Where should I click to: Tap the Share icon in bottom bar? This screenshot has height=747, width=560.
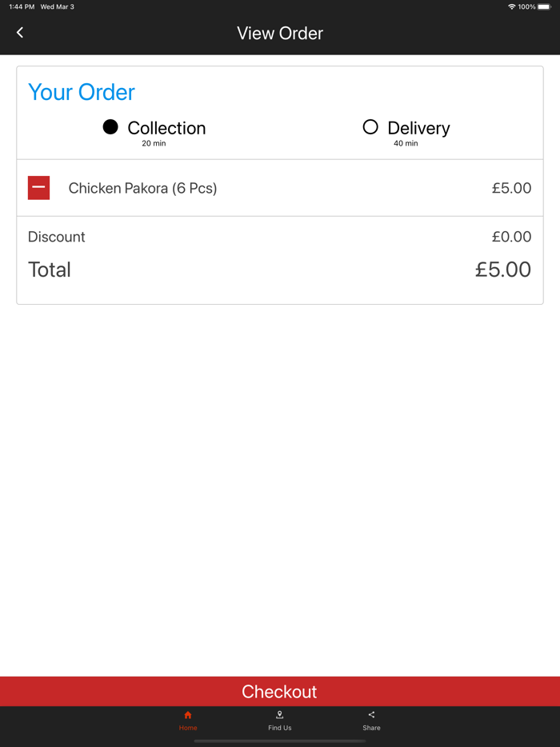(x=371, y=715)
